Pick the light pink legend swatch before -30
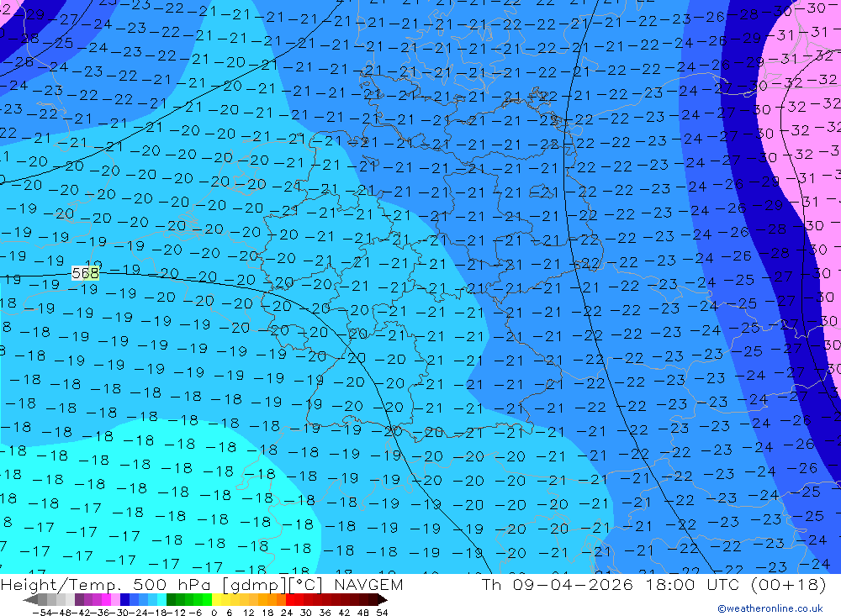The image size is (841, 616). point(115,600)
